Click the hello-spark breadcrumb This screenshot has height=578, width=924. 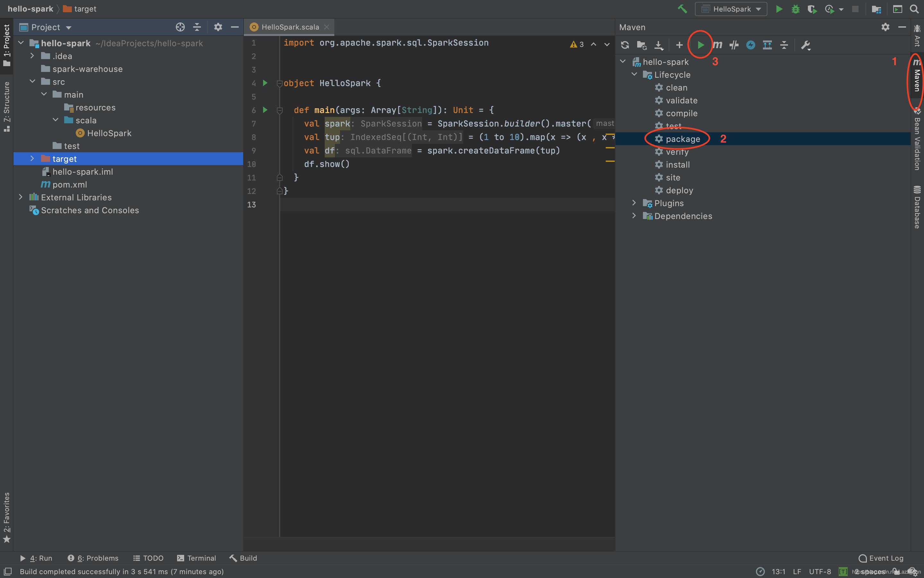click(30, 9)
